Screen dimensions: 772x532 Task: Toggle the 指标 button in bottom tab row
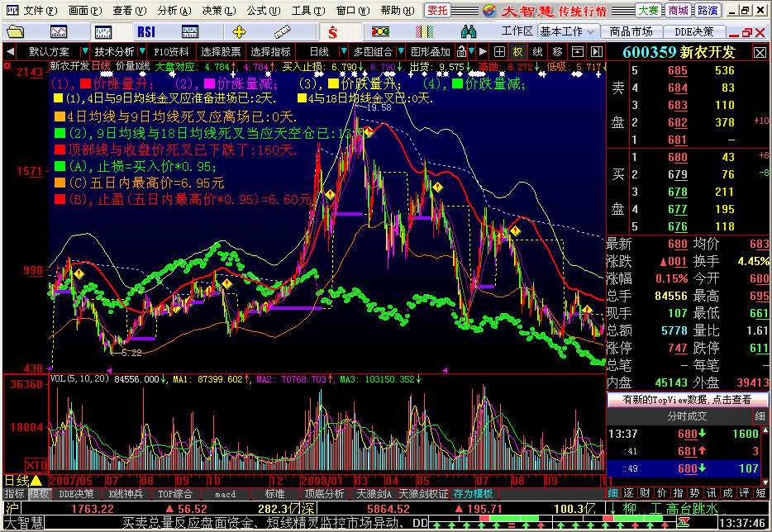pos(14,494)
